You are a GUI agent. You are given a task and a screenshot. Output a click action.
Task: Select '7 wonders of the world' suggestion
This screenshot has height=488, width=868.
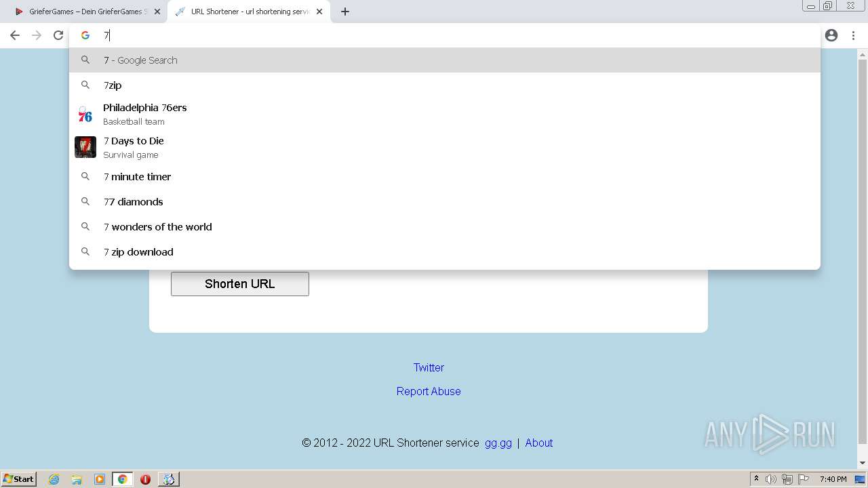tap(445, 226)
